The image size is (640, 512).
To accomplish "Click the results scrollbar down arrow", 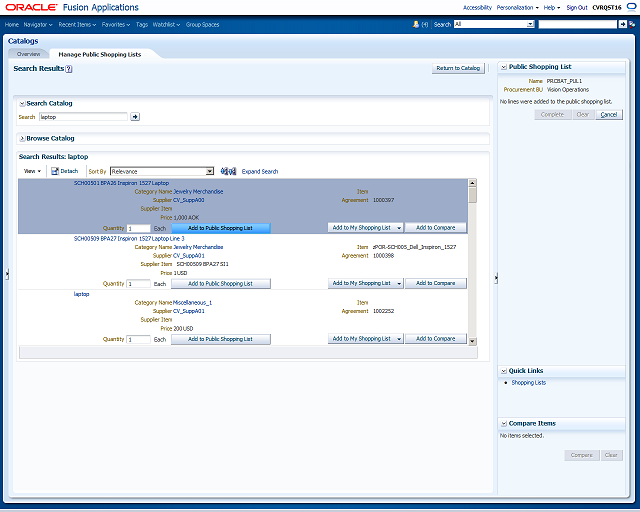I will tap(472, 341).
